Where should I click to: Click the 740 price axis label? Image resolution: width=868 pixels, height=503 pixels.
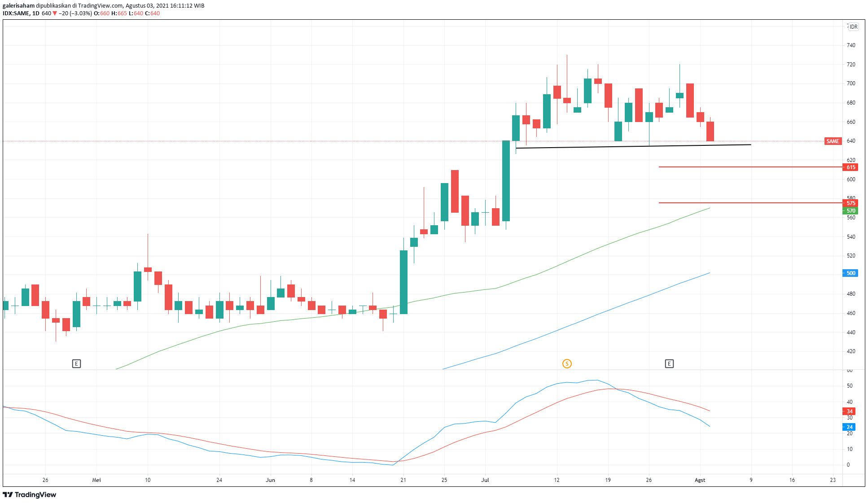coord(851,45)
